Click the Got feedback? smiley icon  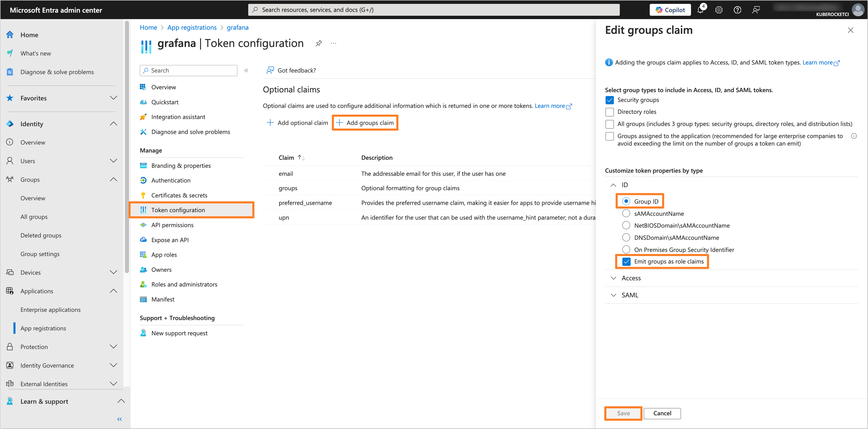click(271, 70)
